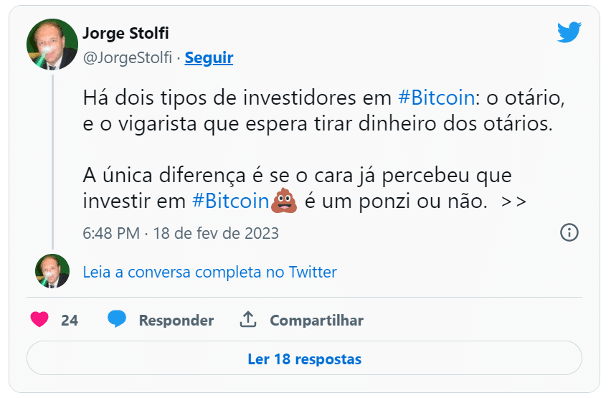Click the like count 24
Image resolution: width=611 pixels, height=398 pixels.
pyautogui.click(x=69, y=320)
